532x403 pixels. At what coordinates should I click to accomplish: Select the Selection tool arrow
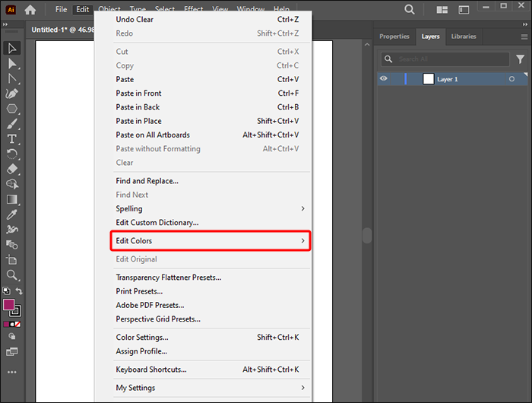(12, 48)
